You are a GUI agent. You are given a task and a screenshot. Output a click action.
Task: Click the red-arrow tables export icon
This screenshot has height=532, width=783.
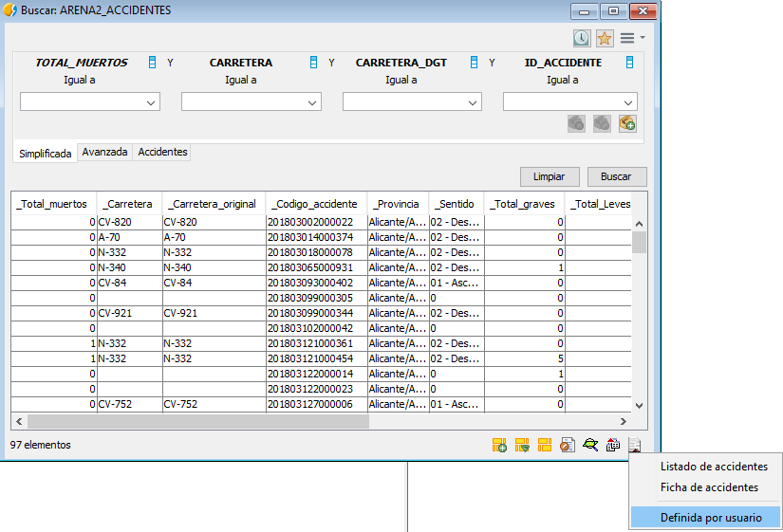(613, 445)
